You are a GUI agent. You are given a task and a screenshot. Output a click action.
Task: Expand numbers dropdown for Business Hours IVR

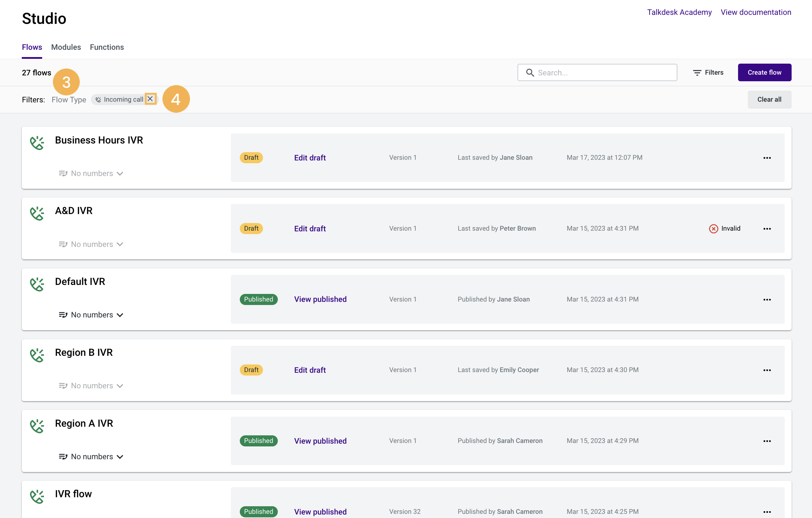[92, 174]
